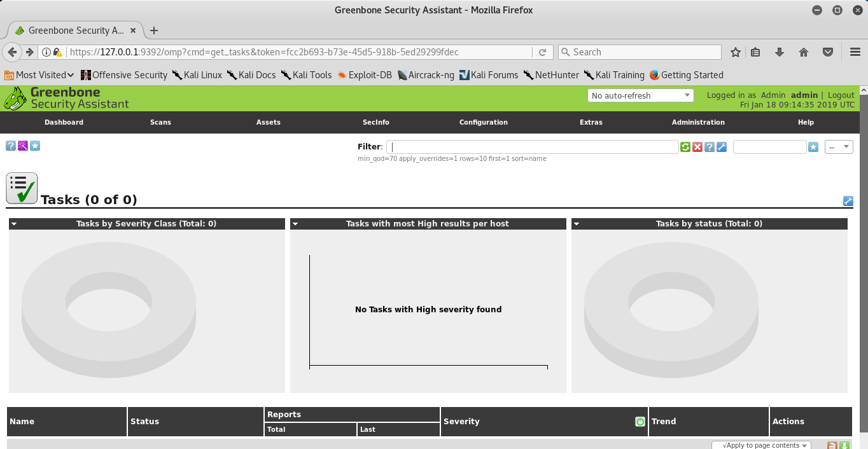Open Kali Linux bookmark
The image size is (868, 449).
click(197, 75)
